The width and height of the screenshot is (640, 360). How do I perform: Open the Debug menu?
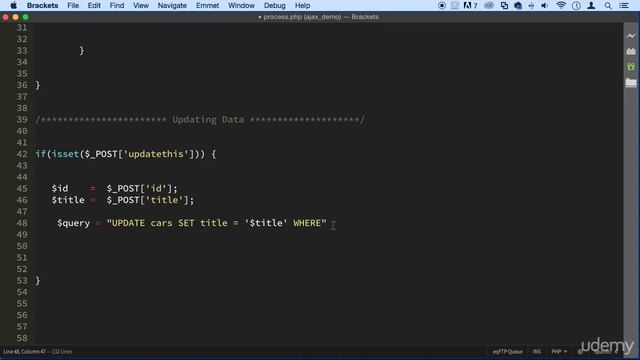[x=274, y=5]
